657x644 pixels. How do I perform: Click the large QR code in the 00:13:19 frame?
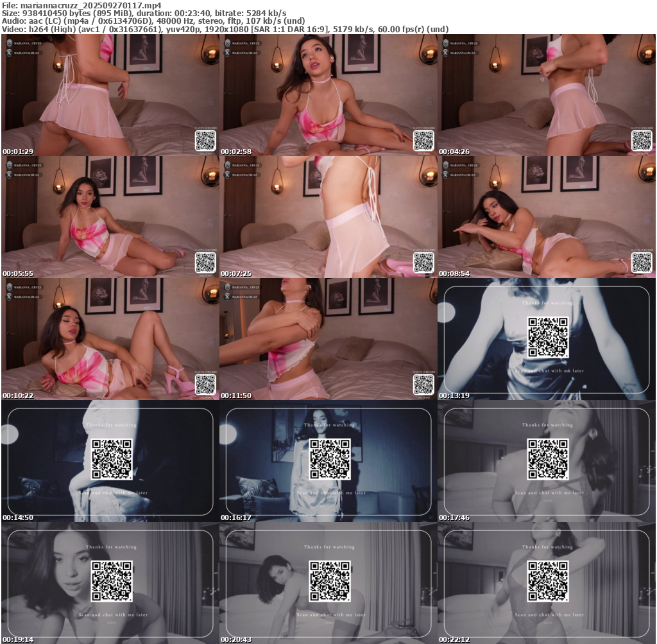pos(548,337)
